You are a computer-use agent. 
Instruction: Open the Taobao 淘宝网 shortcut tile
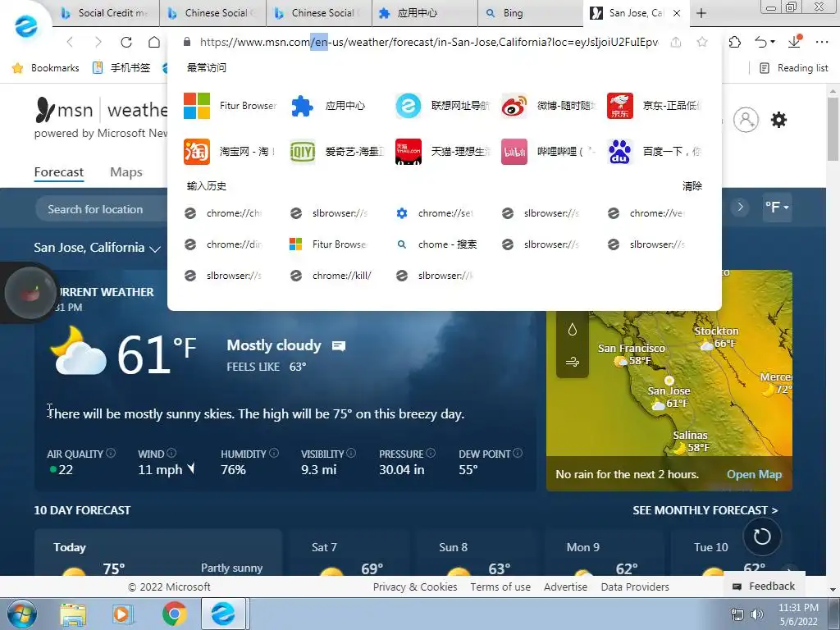pyautogui.click(x=230, y=152)
